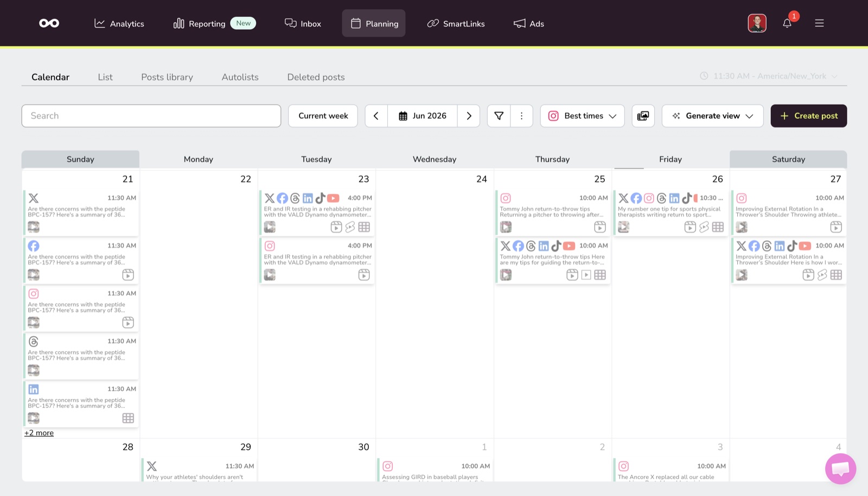Open Planning in top navigation
Viewport: 868px width, 496px height.
374,24
